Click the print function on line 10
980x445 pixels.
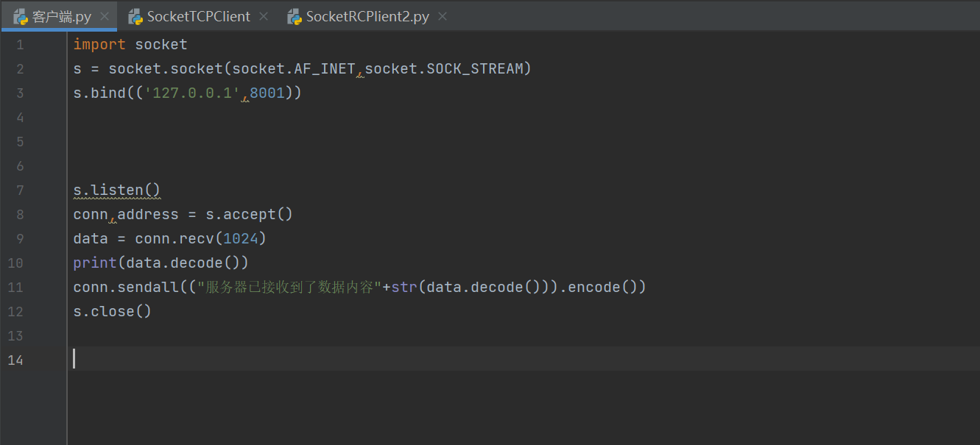[x=95, y=263]
